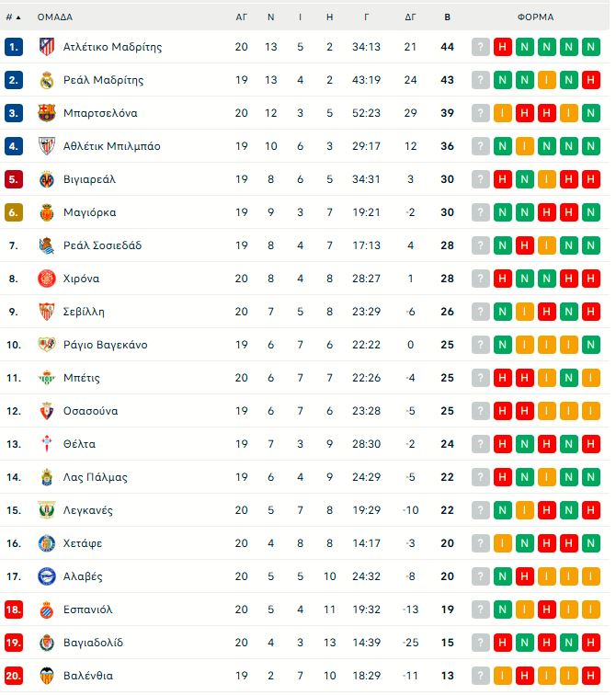Sort standings by ΔΓ column header
The image size is (616, 695).
(x=410, y=17)
